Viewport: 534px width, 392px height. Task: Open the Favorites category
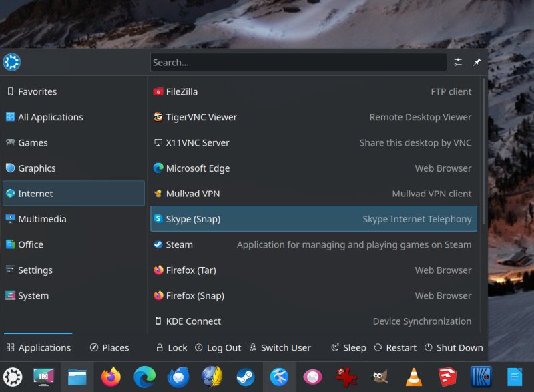coord(37,91)
